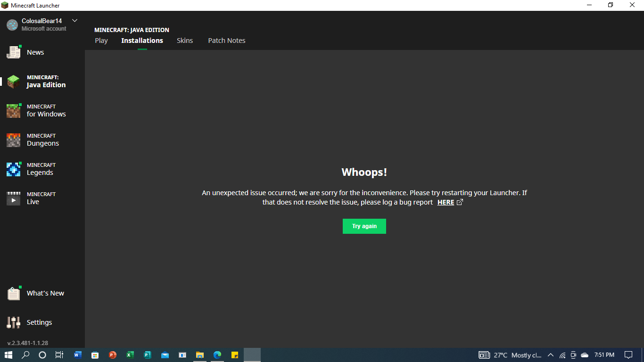This screenshot has width=644, height=362.
Task: Open the Skins tab
Action: [x=185, y=41]
